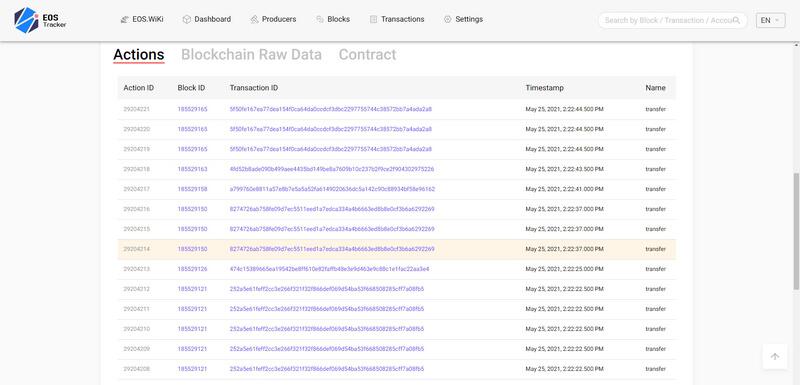Click the Transaction ID column header

tap(254, 88)
